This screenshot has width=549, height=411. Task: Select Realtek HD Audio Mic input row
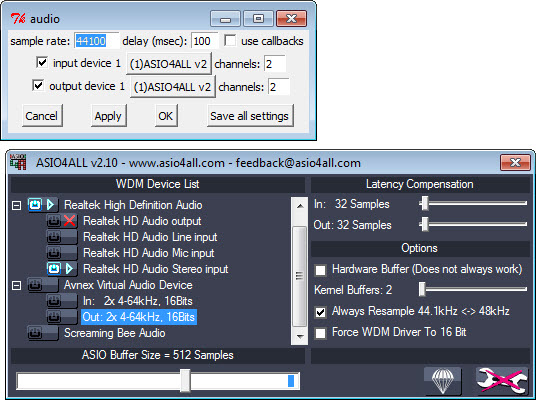148,253
